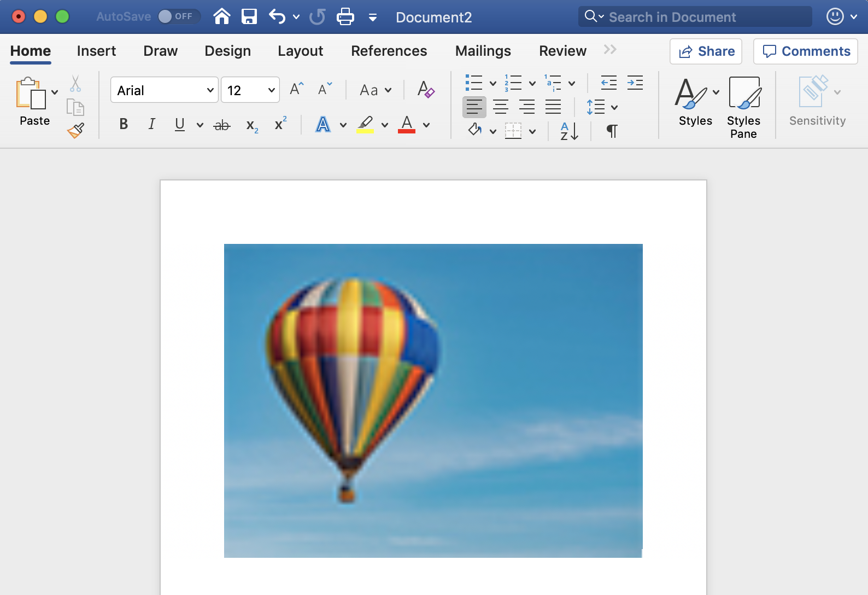Decrease paragraph indent
The height and width of the screenshot is (595, 868).
pyautogui.click(x=609, y=83)
